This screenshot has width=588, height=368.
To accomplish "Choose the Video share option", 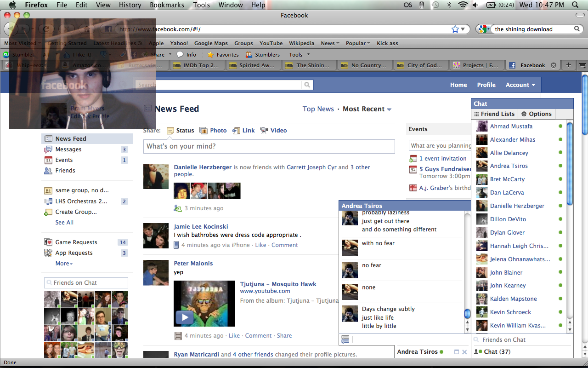I will [x=273, y=131].
